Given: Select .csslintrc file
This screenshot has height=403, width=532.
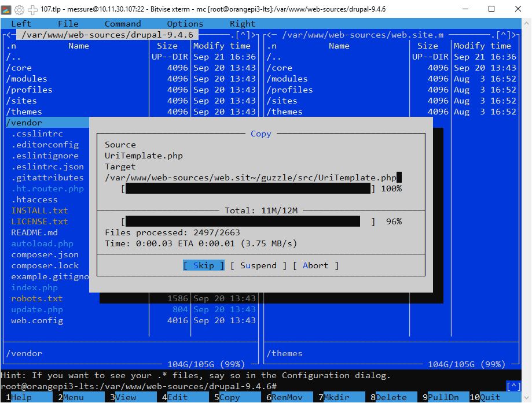Looking at the screenshot, I should pos(37,134).
